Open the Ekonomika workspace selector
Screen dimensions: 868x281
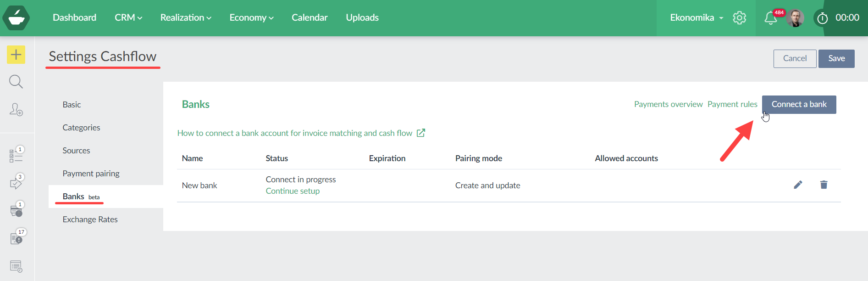(697, 17)
